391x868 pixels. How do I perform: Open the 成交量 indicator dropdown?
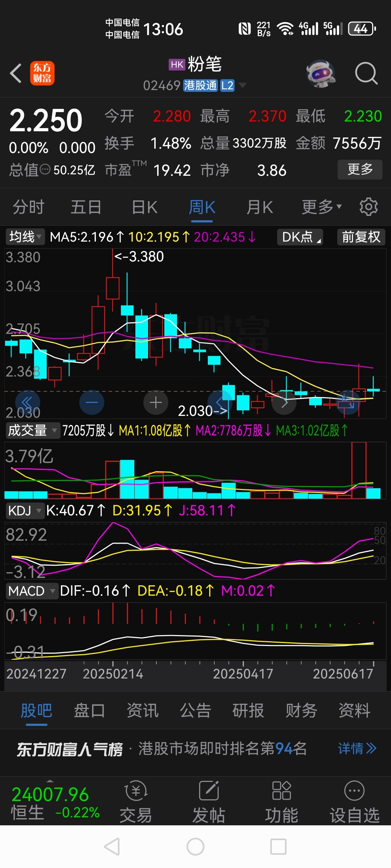coord(33,430)
